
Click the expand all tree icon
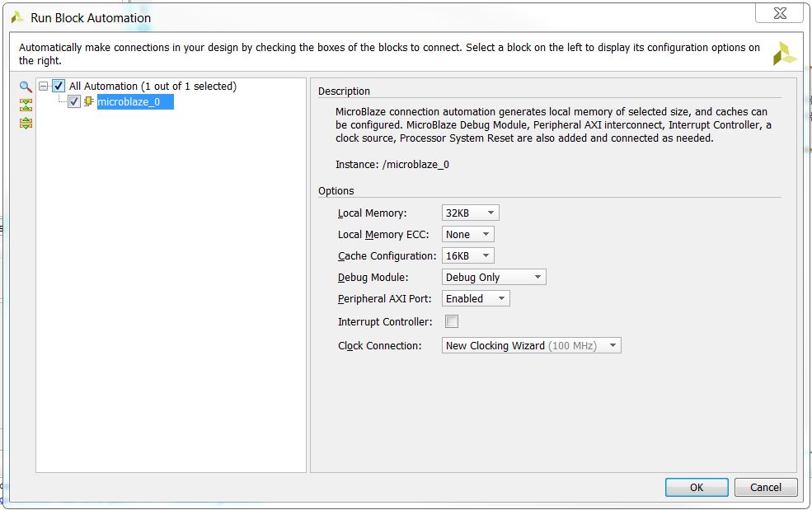pos(26,124)
